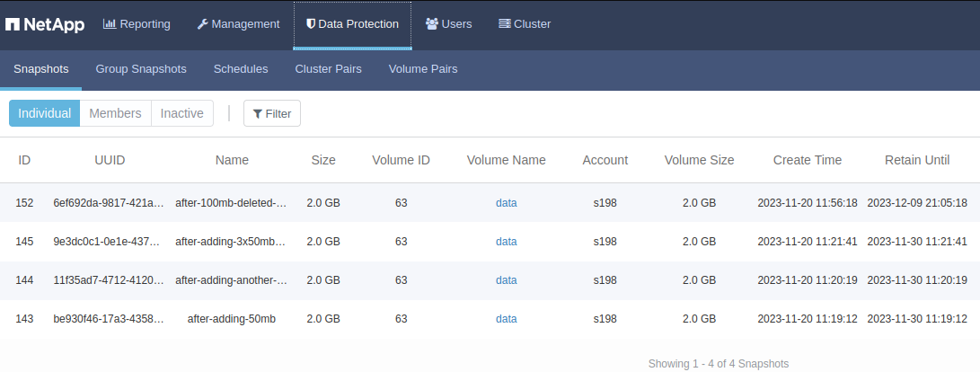Switch to the Schedules tab
This screenshot has width=980, height=372.
(x=241, y=69)
